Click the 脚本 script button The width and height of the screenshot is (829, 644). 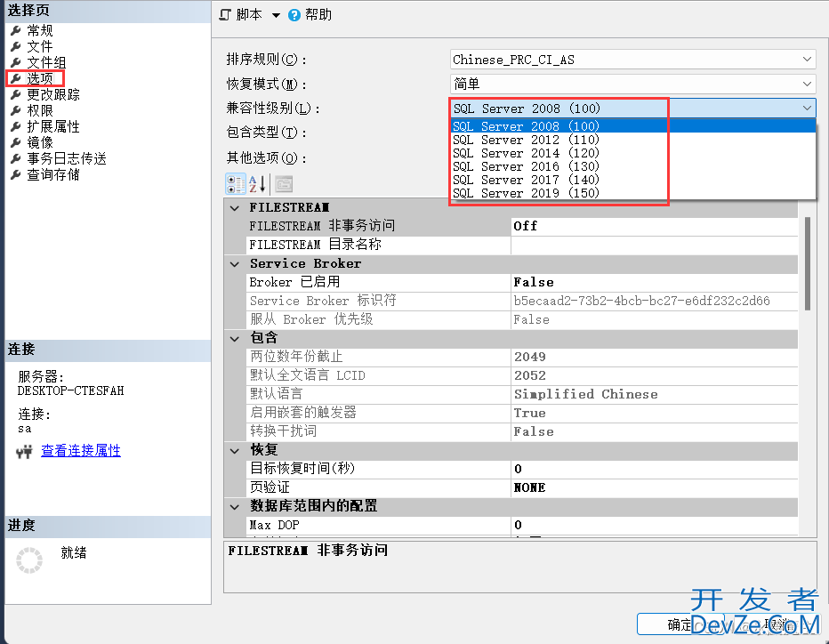point(240,15)
